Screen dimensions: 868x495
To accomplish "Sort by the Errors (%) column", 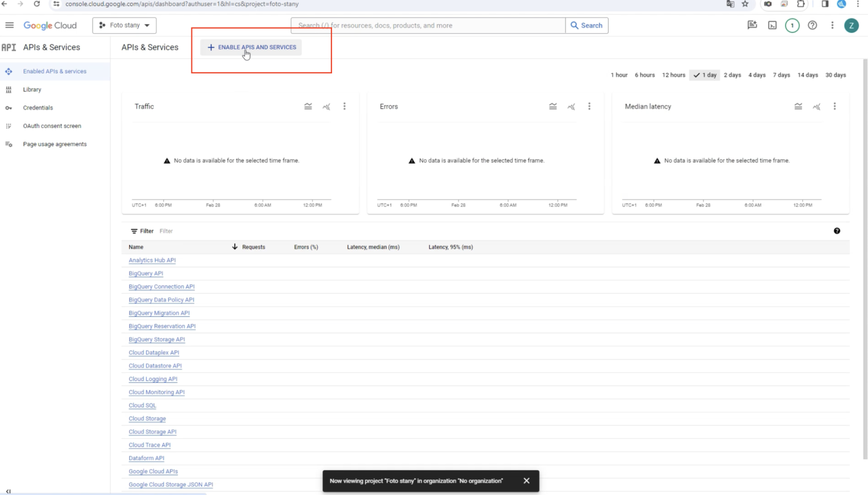I will pos(306,247).
